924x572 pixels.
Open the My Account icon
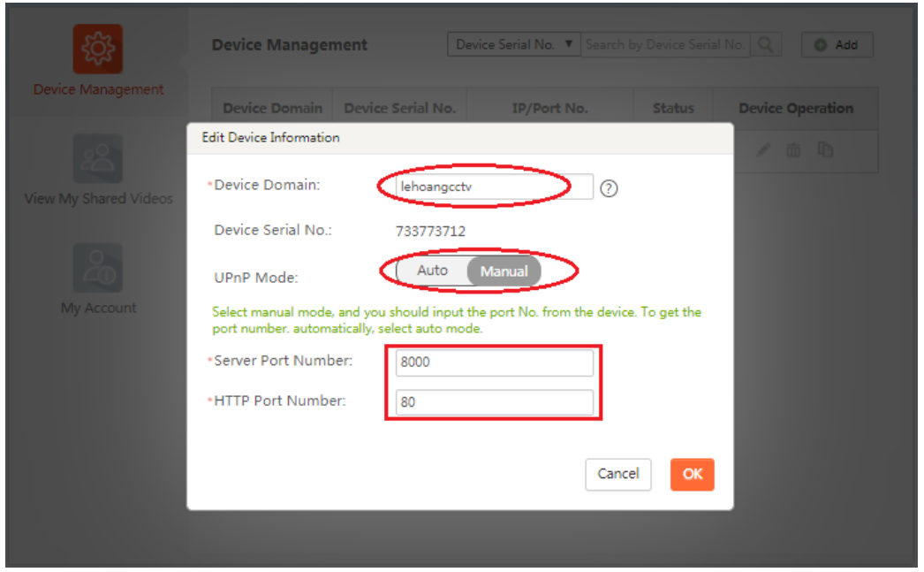click(97, 268)
